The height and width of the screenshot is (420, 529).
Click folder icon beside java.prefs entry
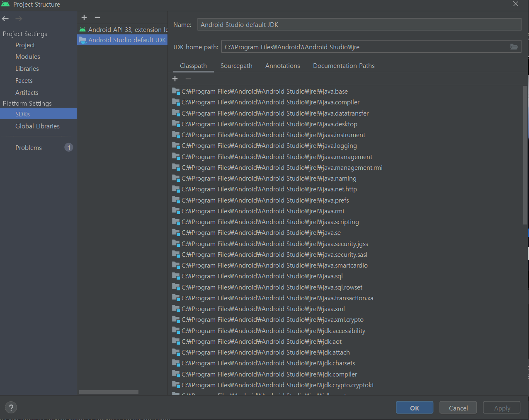(176, 200)
